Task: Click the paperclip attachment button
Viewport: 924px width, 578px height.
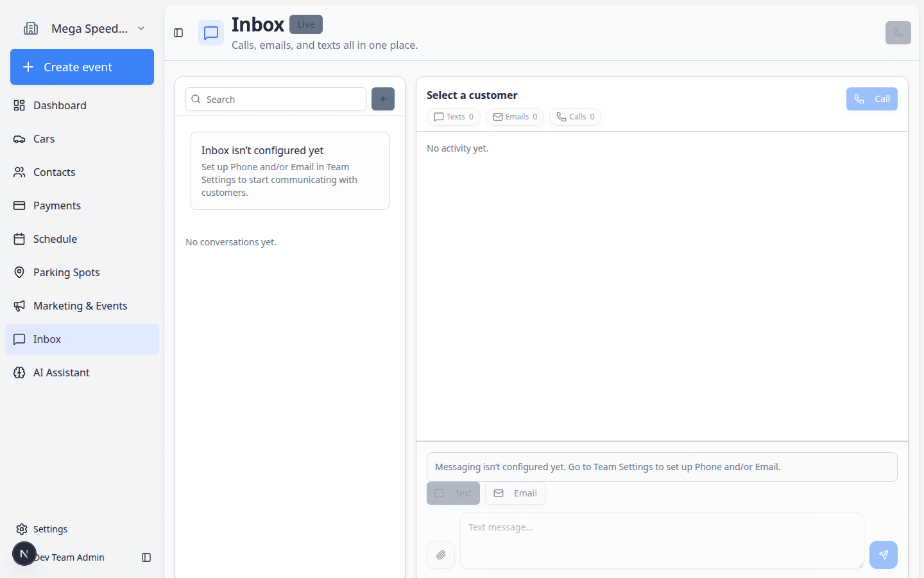Action: (441, 555)
